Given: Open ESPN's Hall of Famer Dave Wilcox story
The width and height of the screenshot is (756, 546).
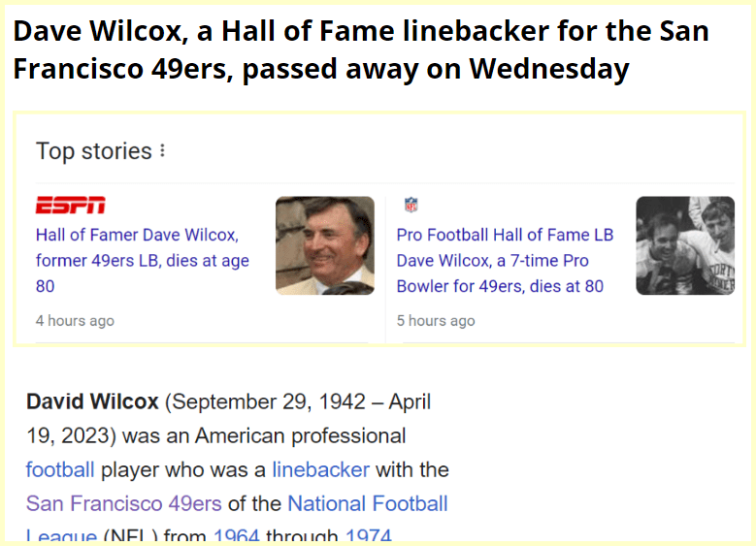Looking at the screenshot, I should point(143,260).
